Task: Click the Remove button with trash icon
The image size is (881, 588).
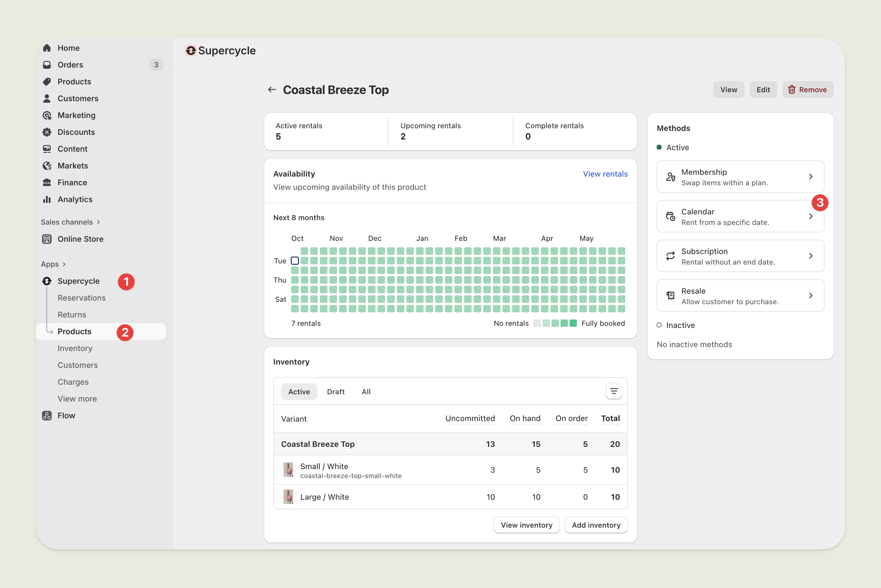Action: 807,89
